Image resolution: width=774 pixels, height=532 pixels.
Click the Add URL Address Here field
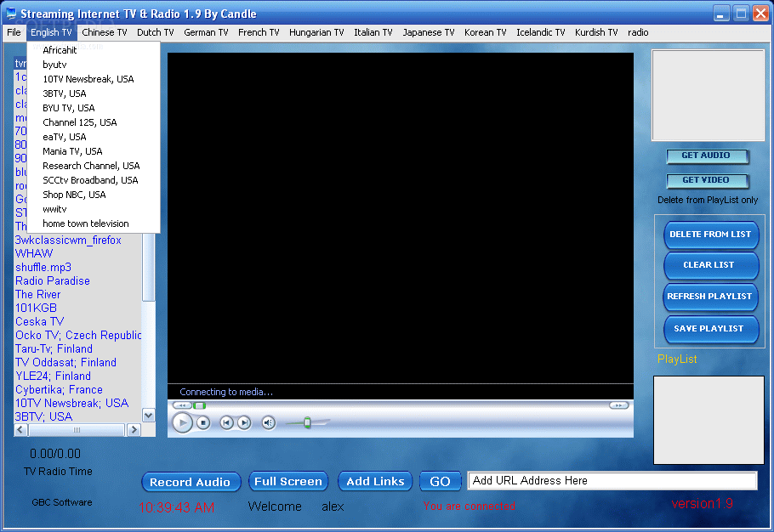coord(612,481)
